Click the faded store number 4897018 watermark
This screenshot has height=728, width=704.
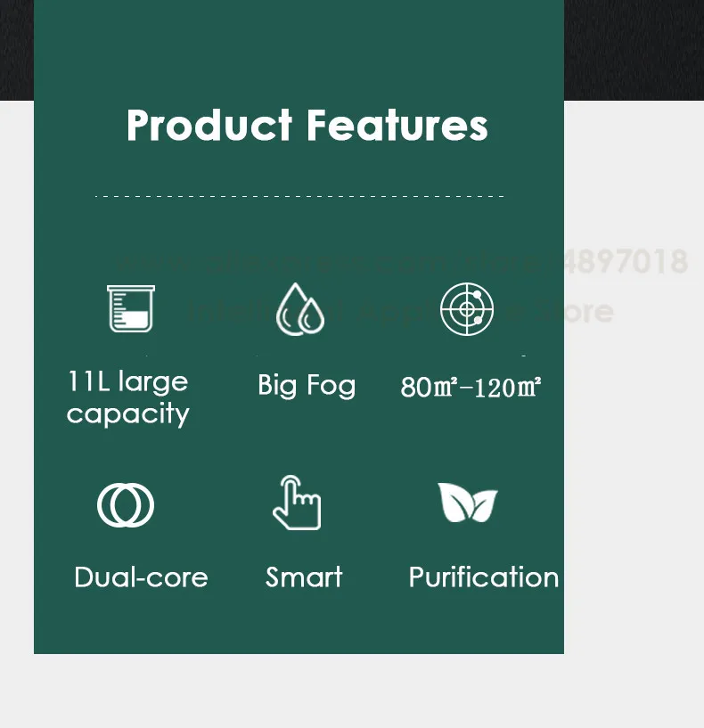click(x=626, y=261)
